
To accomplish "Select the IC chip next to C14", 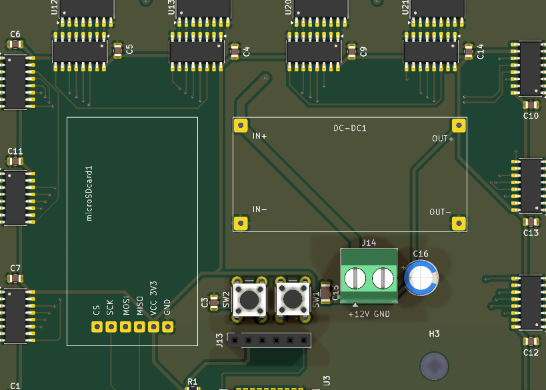I will (x=431, y=52).
